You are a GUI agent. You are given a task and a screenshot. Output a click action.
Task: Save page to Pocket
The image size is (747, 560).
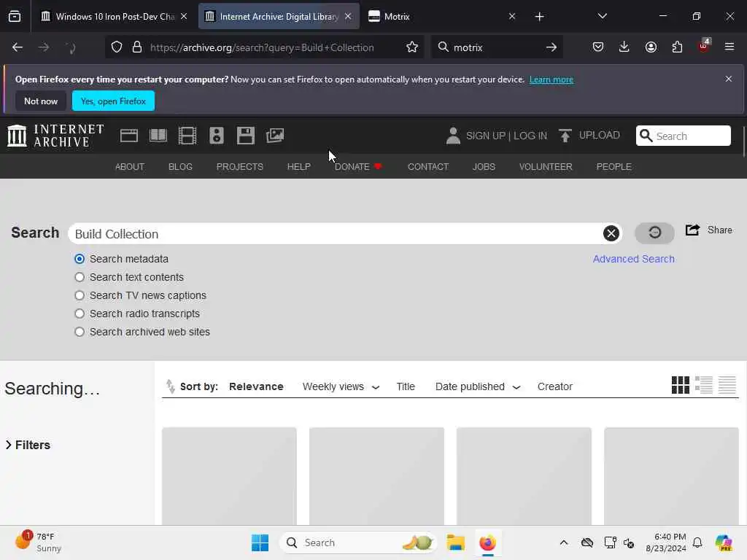pos(598,47)
